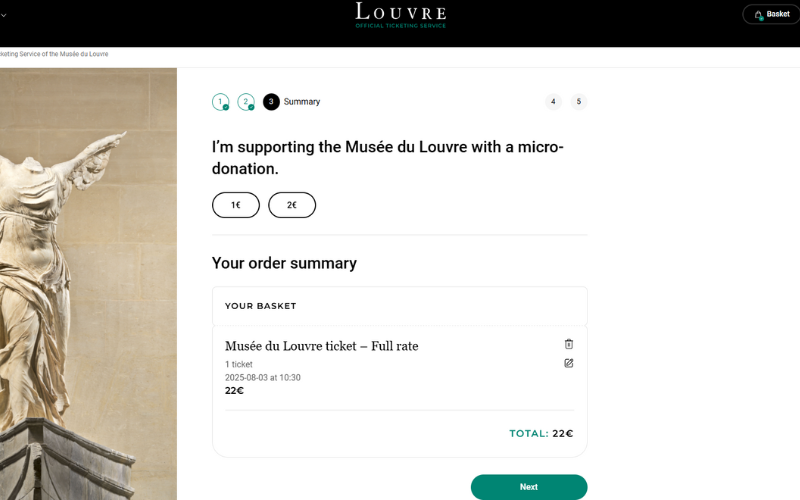Select the 2€ micro-donation option
Image resolution: width=800 pixels, height=500 pixels.
[292, 205]
